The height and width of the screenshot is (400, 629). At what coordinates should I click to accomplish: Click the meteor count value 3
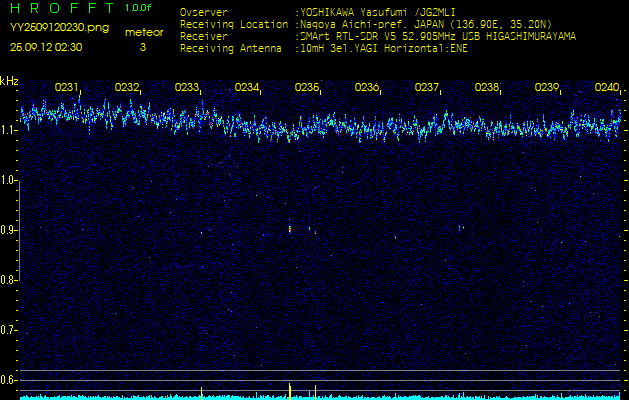(142, 47)
